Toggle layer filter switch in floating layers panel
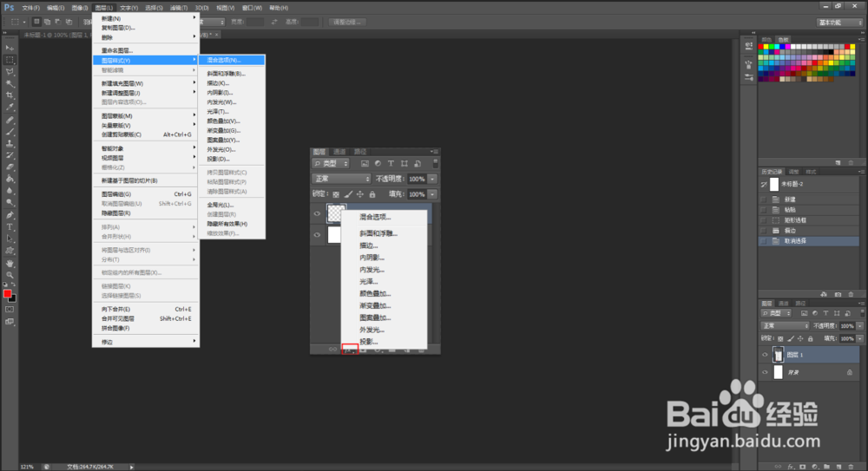 pyautogui.click(x=435, y=163)
